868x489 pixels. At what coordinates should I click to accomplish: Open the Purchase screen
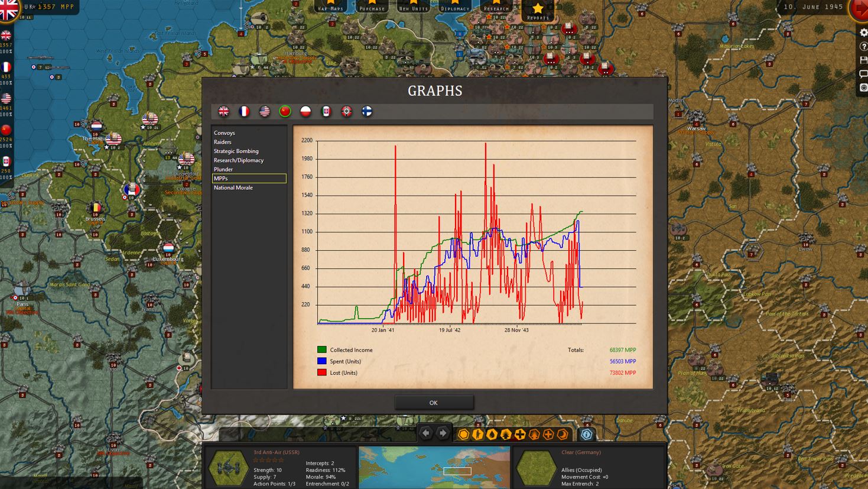click(x=372, y=7)
